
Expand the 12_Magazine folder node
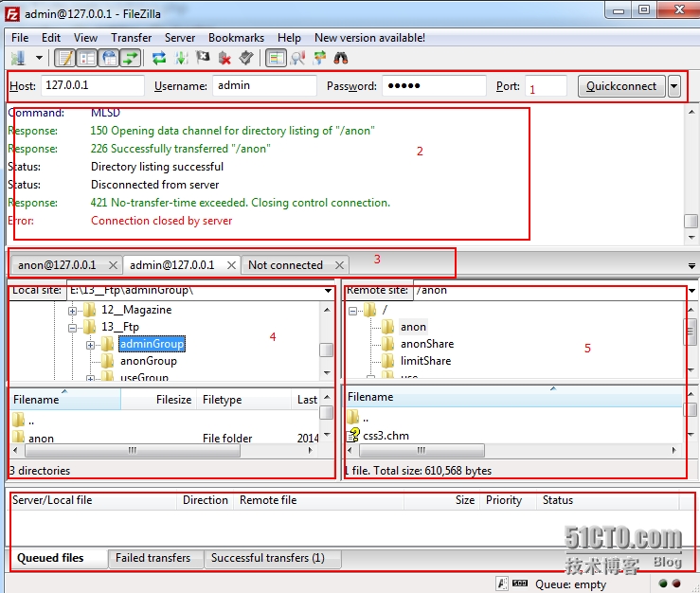(72, 311)
